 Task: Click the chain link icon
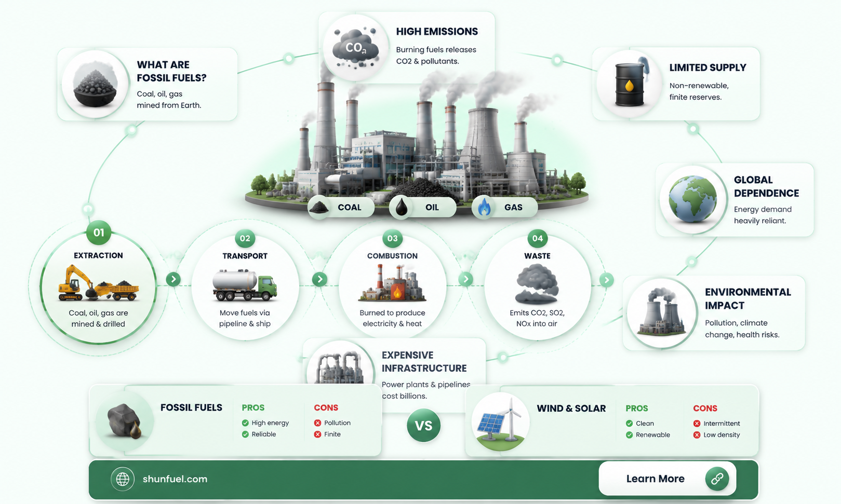coord(717,479)
